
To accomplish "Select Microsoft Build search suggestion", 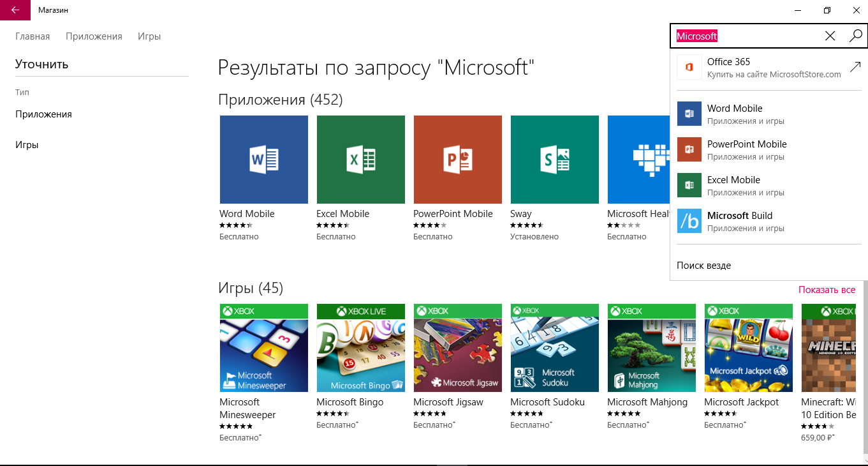I will (769, 221).
